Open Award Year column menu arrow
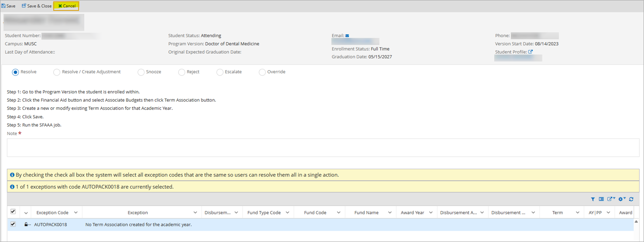Screen dimensions: 644x242 pos(430,213)
